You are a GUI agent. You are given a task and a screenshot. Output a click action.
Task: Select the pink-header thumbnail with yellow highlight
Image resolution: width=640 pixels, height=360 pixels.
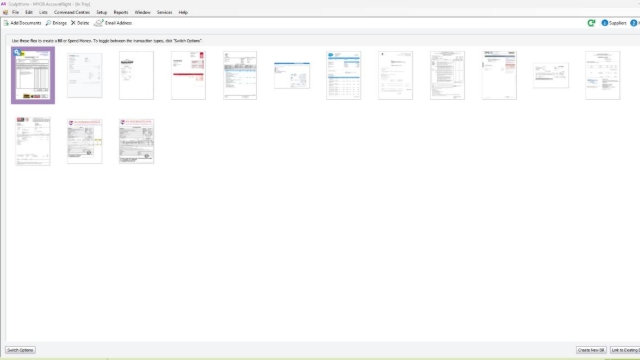85,141
